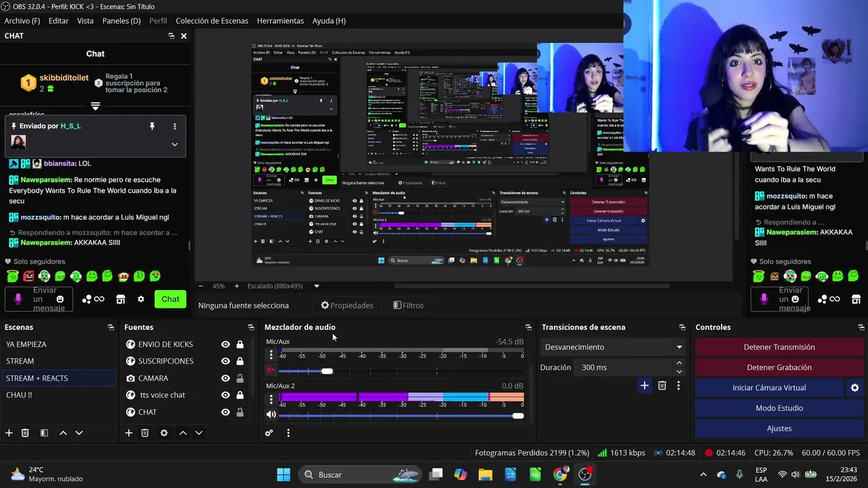The image size is (868, 488).
Task: Open transition properties three-dot menu
Action: click(x=678, y=386)
